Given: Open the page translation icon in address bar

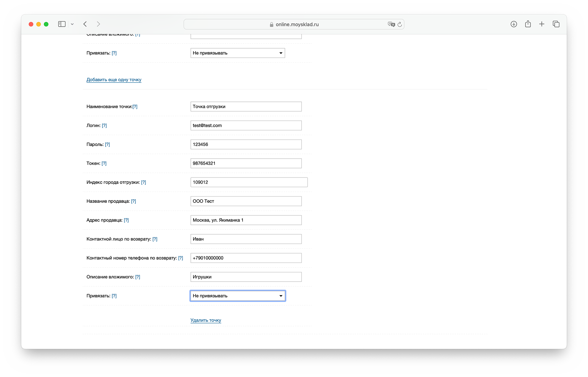Looking at the screenshot, I should pos(391,24).
